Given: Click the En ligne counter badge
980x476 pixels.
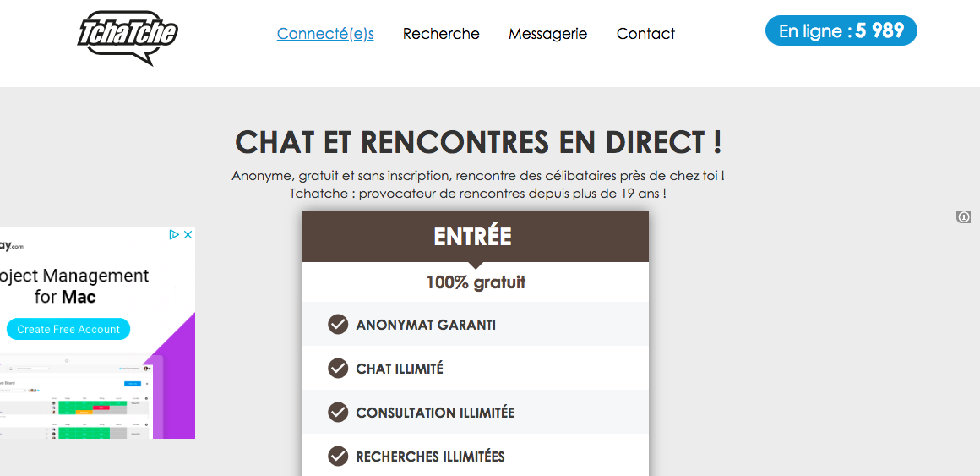Looking at the screenshot, I should pos(841,30).
